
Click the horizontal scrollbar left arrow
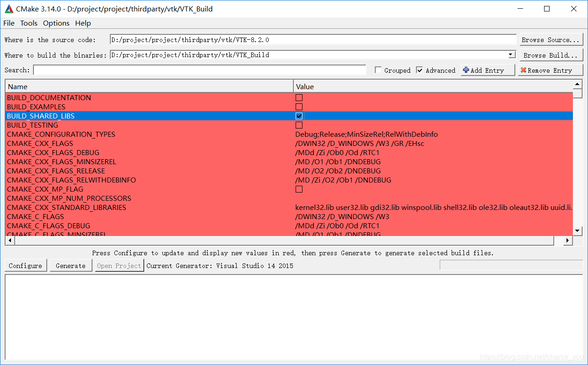[x=9, y=240]
